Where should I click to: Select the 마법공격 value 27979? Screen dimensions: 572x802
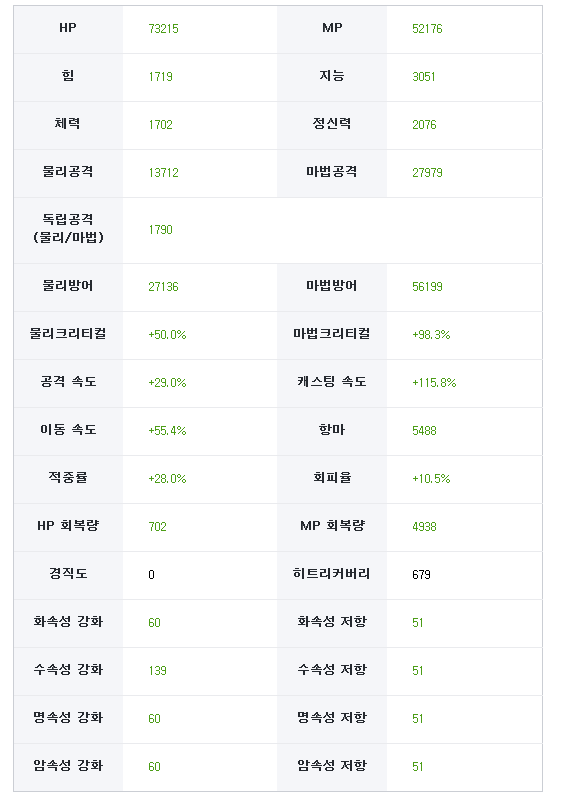pyautogui.click(x=427, y=173)
